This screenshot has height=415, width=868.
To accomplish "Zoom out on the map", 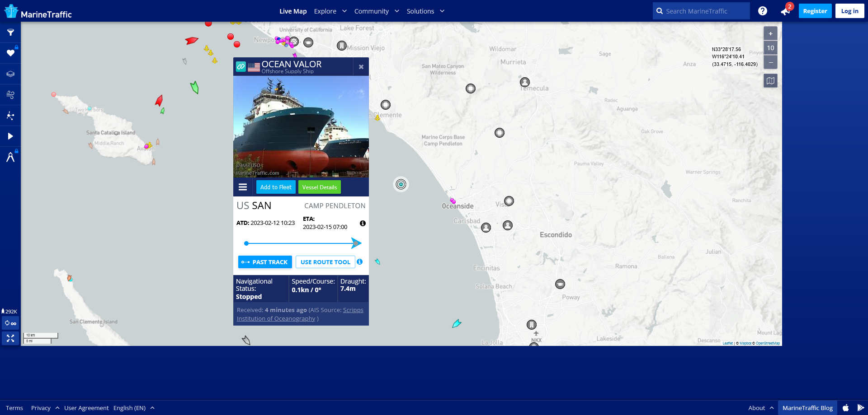I will pyautogui.click(x=770, y=62).
